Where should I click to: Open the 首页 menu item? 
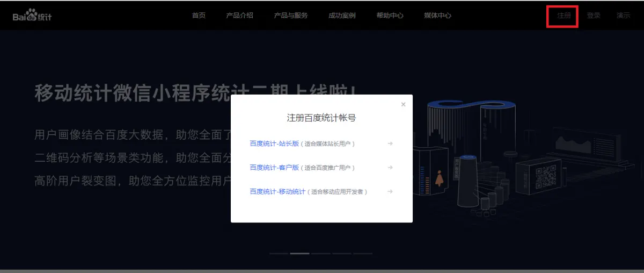(x=199, y=15)
